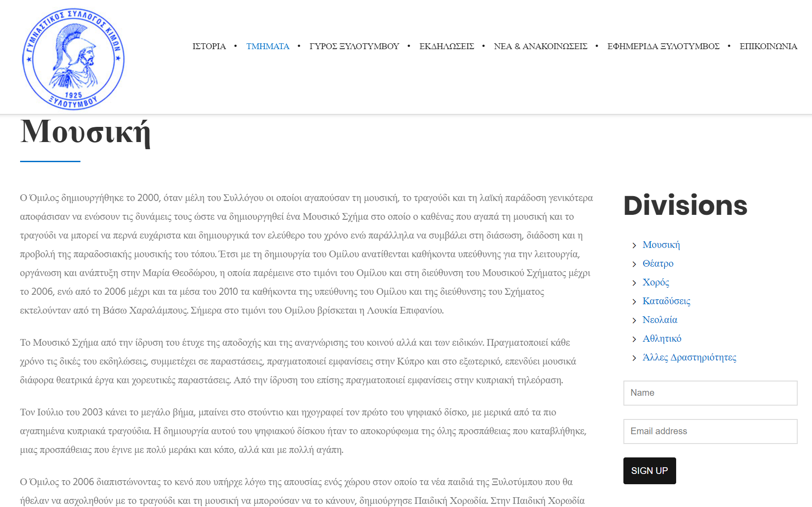Go to the ΕΠΙΚΟΙΝΩΝΙΑ page
Screen dimensions: 812x507
pos(768,46)
